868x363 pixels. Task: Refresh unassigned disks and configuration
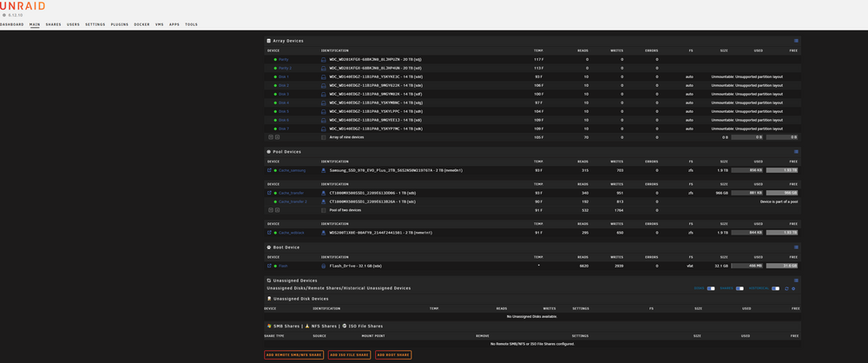click(786, 288)
